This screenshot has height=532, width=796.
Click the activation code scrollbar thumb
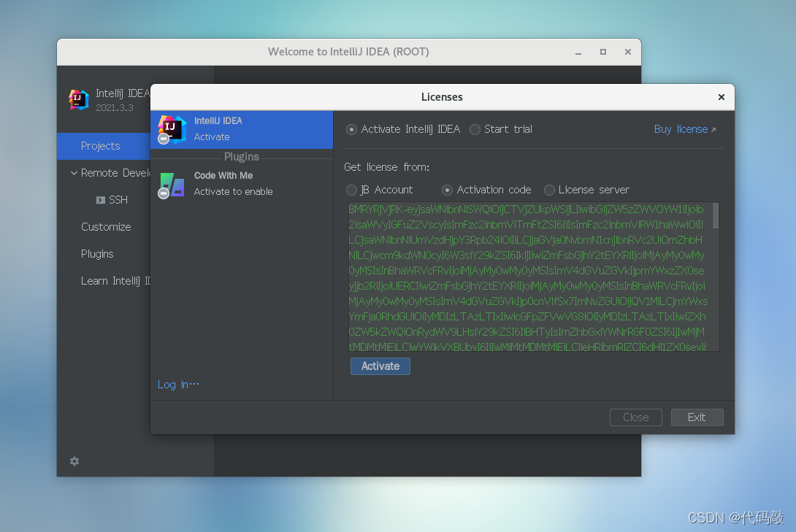(715, 215)
